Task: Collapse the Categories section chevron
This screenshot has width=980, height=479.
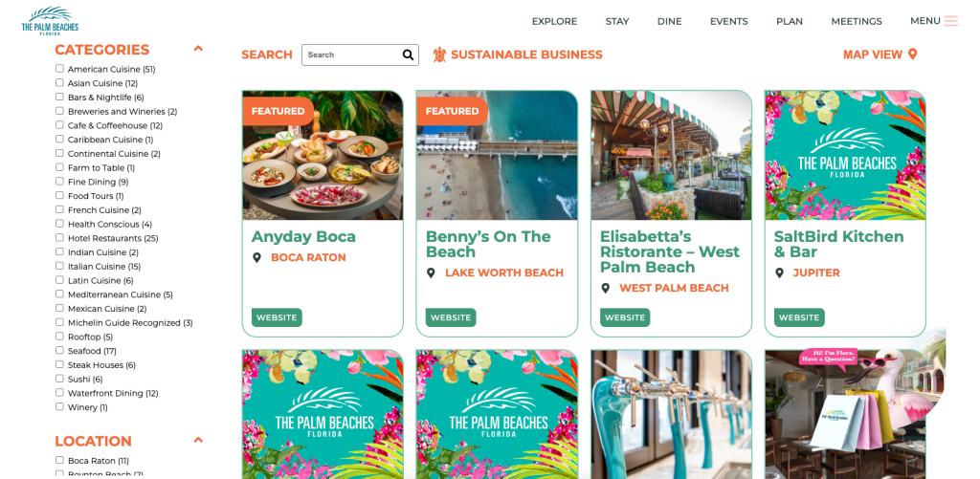Action: coord(198,48)
